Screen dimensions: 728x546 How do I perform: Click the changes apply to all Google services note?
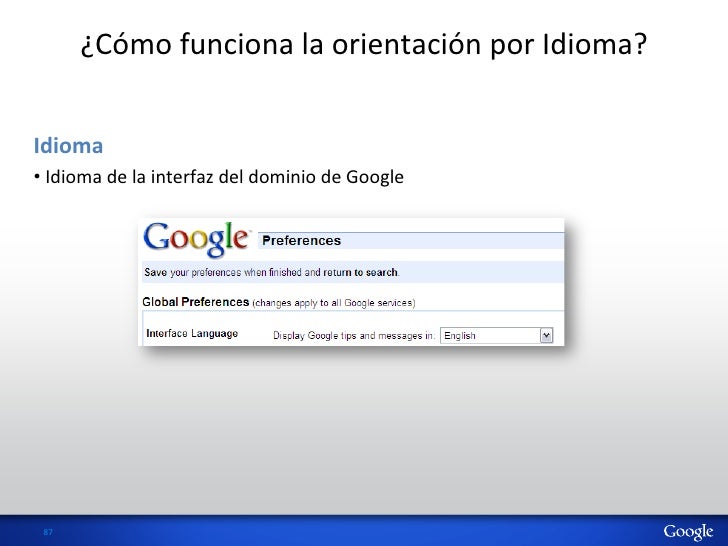pyautogui.click(x=334, y=303)
